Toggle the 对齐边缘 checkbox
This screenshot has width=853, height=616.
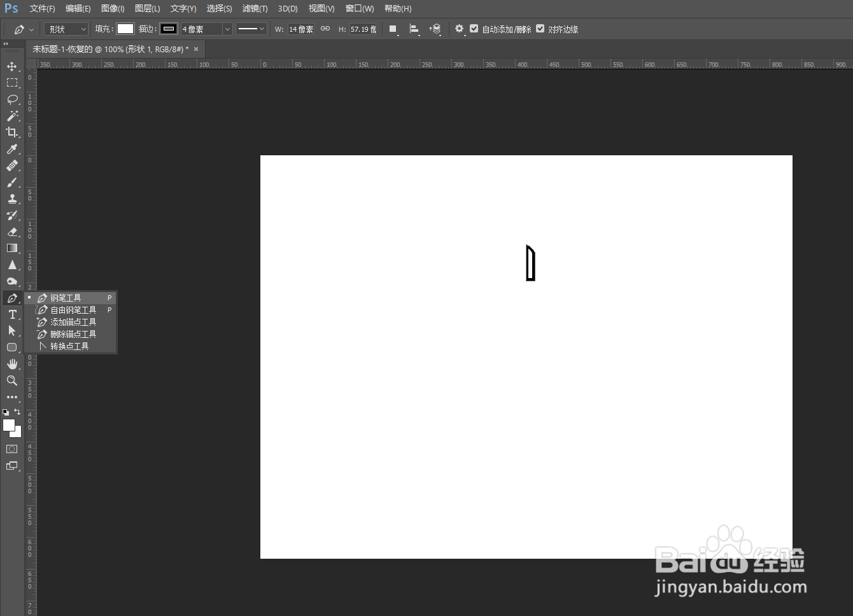pos(540,29)
